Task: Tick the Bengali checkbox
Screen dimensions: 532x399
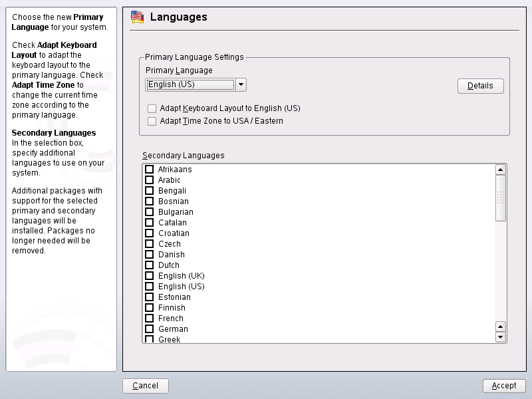Action: click(x=150, y=191)
